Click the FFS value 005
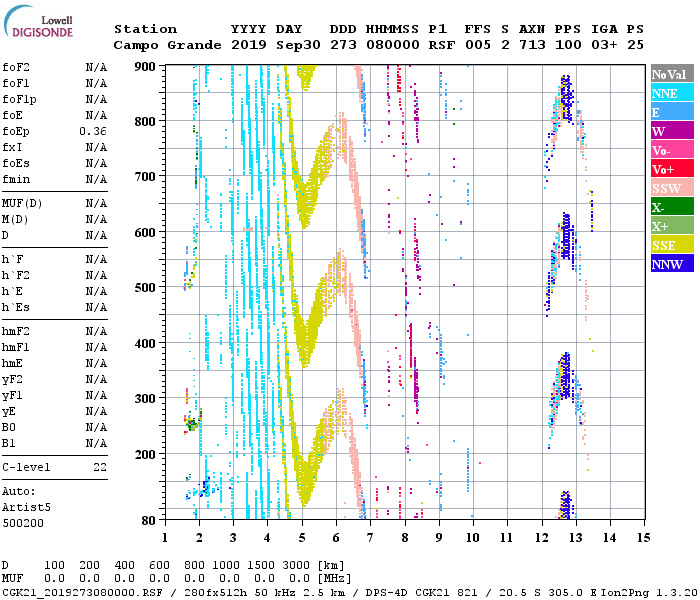700x600 pixels. [x=478, y=45]
